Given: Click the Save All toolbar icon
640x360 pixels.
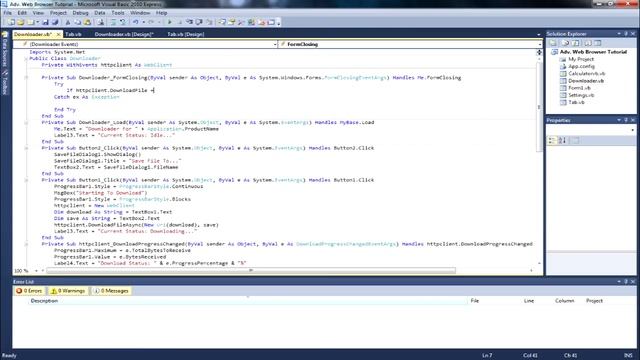Looking at the screenshot, I should [x=55, y=22].
